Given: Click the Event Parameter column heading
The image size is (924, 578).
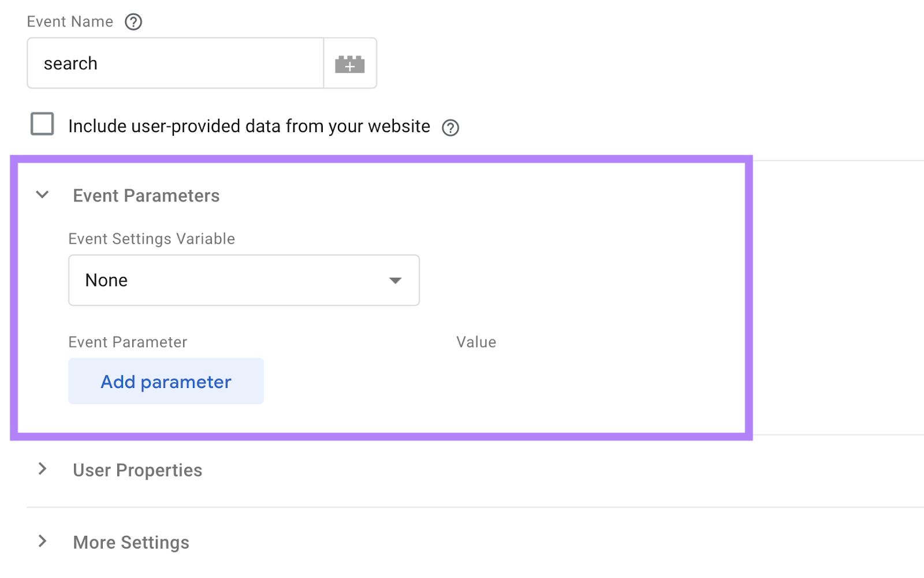Looking at the screenshot, I should point(128,342).
